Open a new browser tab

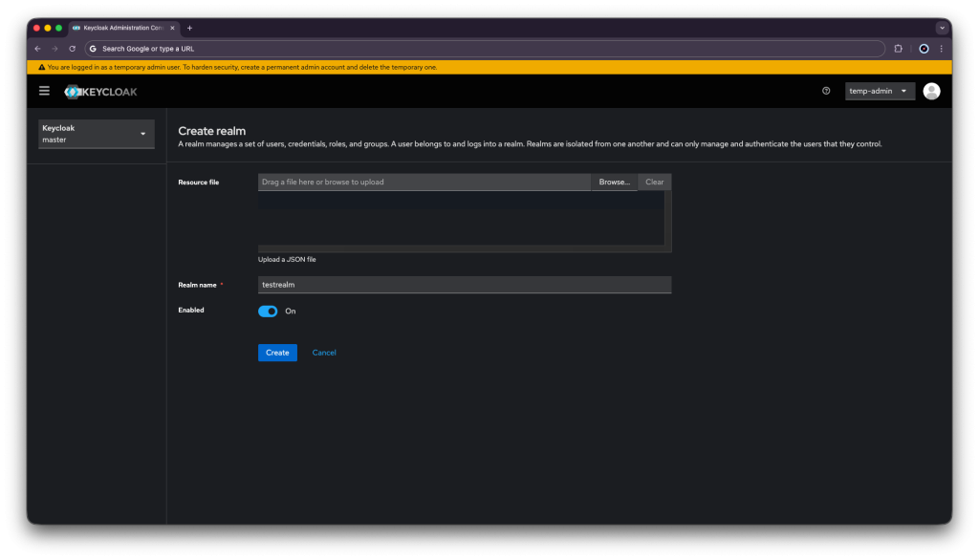[189, 28]
